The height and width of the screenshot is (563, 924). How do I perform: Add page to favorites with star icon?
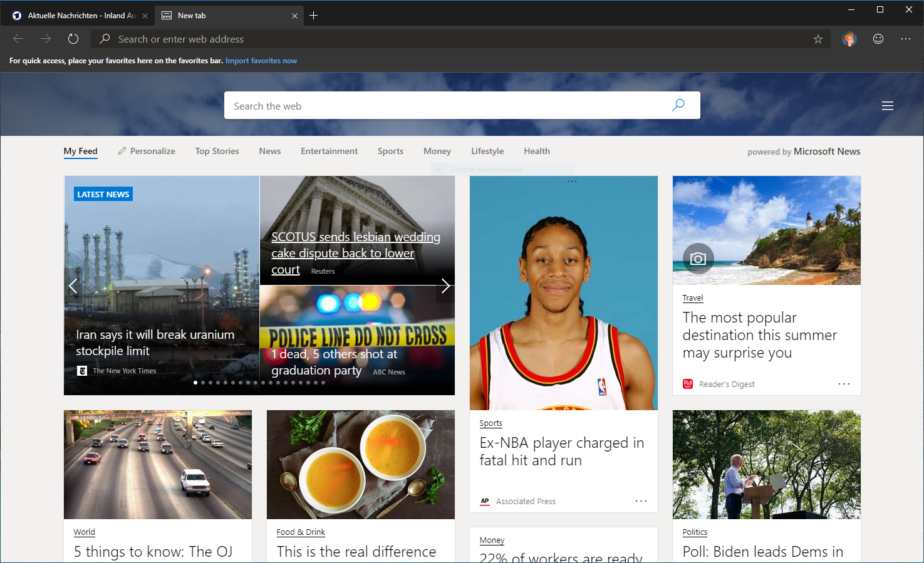[x=818, y=39]
